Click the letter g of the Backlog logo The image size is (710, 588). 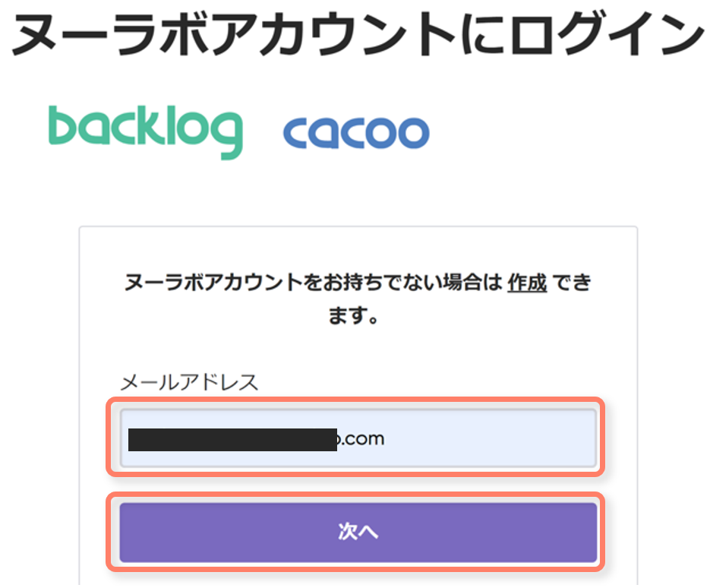tap(225, 135)
